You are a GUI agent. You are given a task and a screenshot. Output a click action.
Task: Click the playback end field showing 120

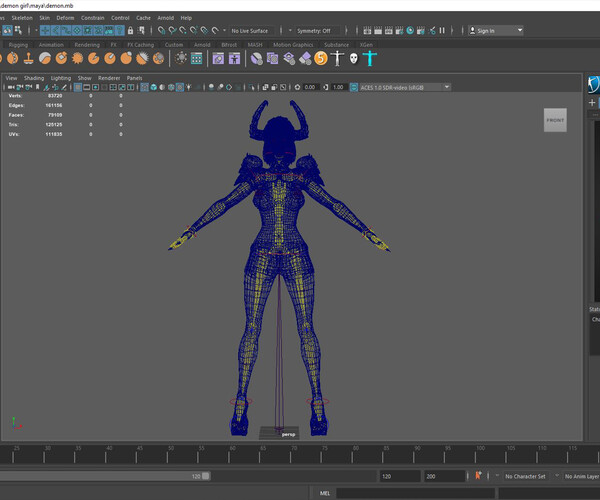pos(400,476)
